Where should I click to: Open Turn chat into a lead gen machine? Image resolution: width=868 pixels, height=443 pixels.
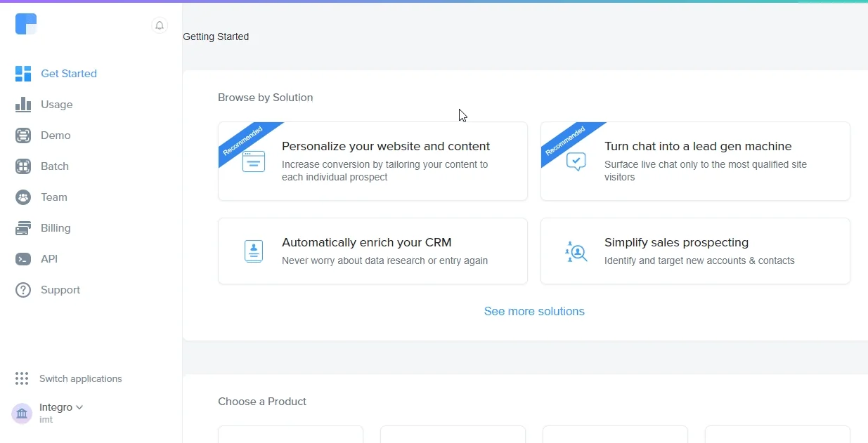[x=695, y=161]
